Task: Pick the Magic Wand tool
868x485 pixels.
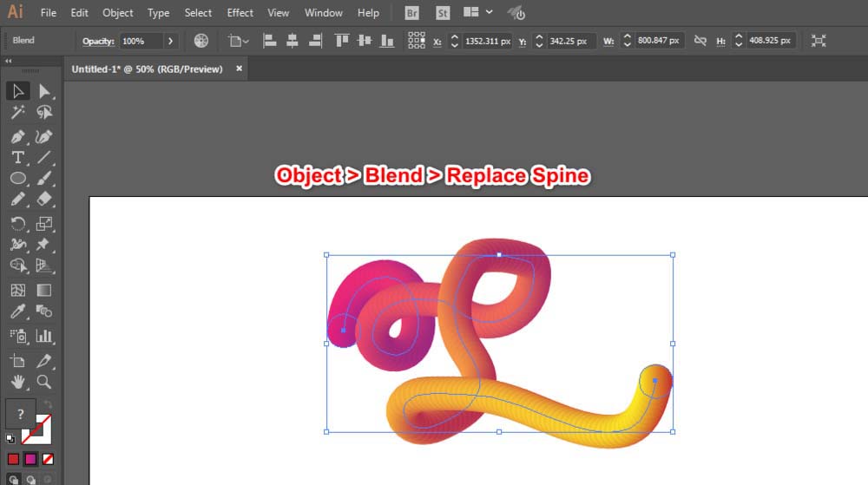Action: tap(17, 113)
